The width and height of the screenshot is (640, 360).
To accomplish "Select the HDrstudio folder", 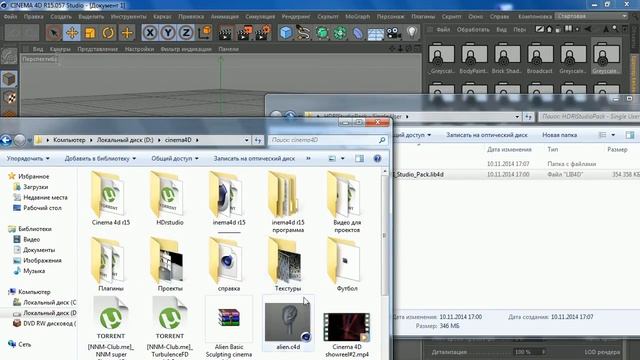I will coord(170,199).
